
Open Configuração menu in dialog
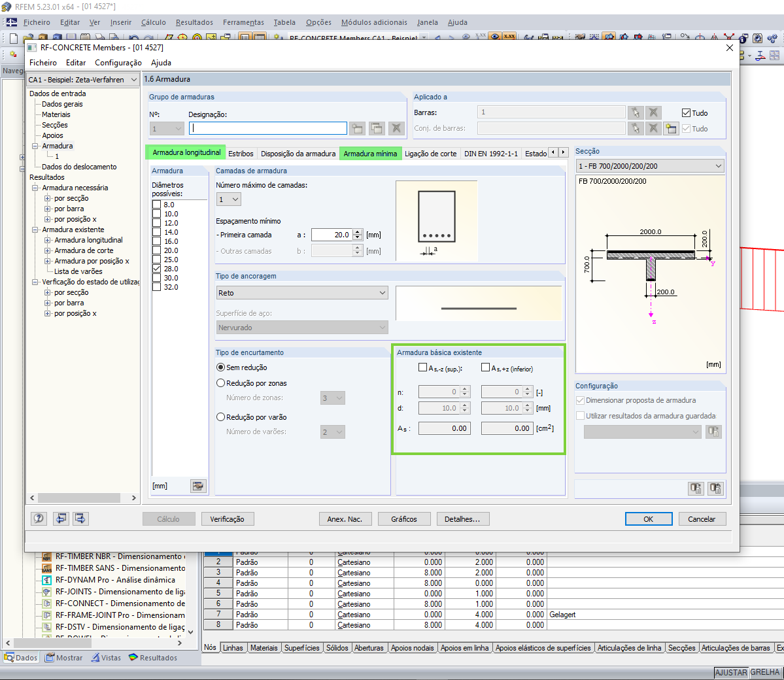tap(118, 63)
